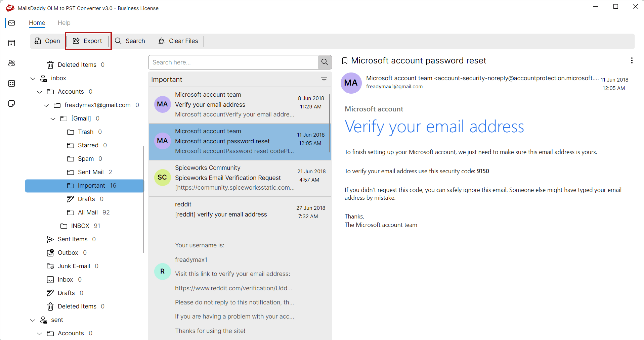Click the MA avatar on Verify email row
The height and width of the screenshot is (340, 644).
click(162, 104)
